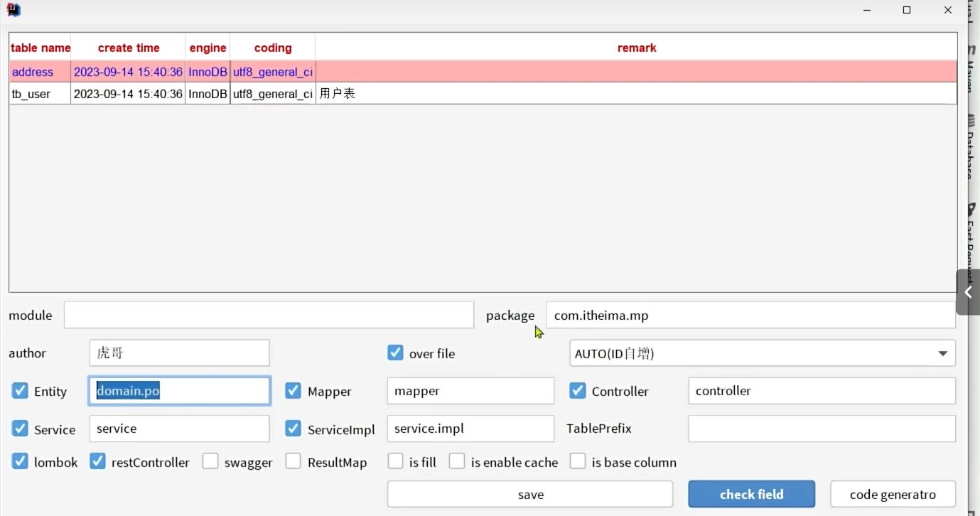980x516 pixels.
Task: Sort by the create time column header
Action: point(129,48)
